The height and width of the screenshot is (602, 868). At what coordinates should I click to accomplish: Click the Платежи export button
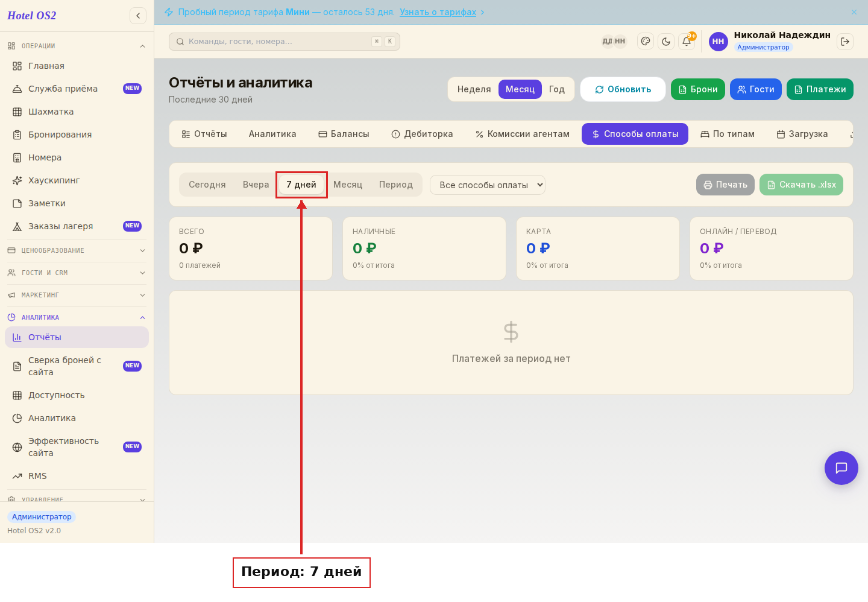820,89
